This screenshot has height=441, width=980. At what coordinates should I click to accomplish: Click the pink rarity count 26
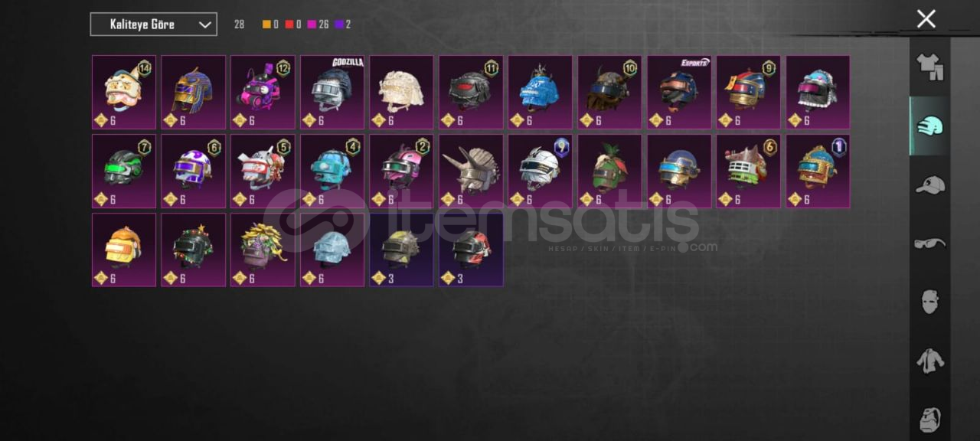tap(318, 24)
